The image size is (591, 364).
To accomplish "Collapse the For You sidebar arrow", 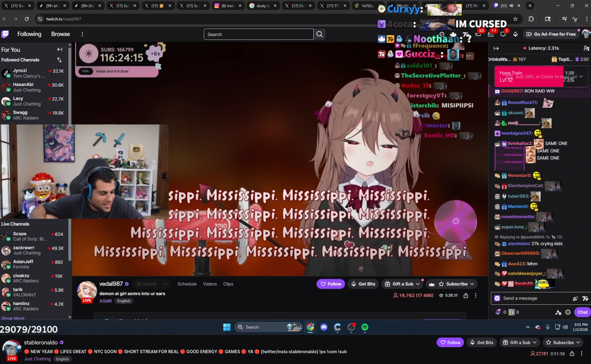I will 60,50.
